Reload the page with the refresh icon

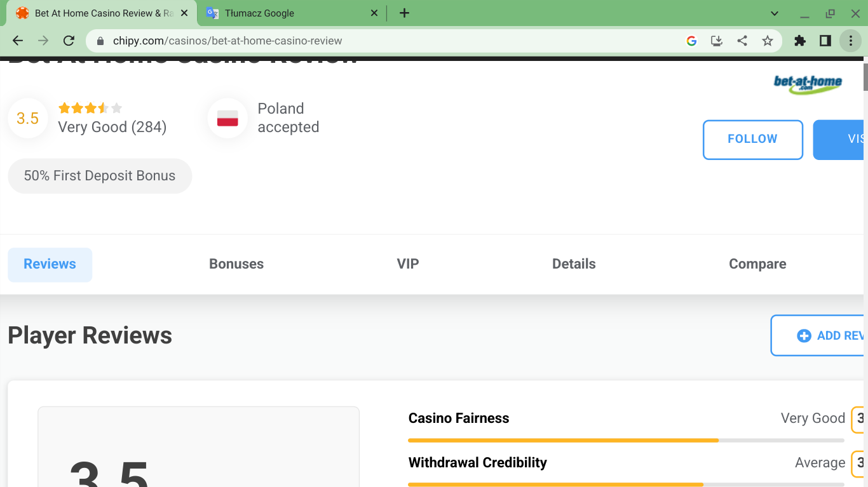(x=69, y=41)
